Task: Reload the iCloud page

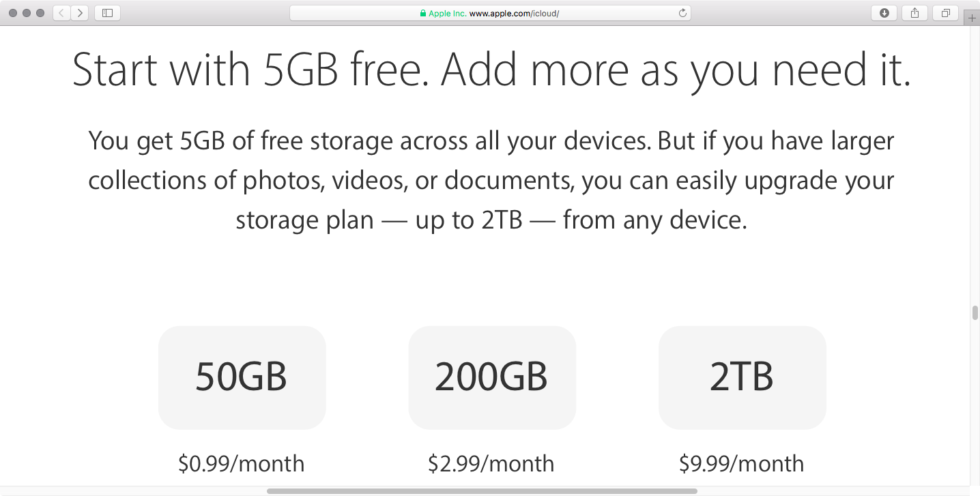Action: 682,13
